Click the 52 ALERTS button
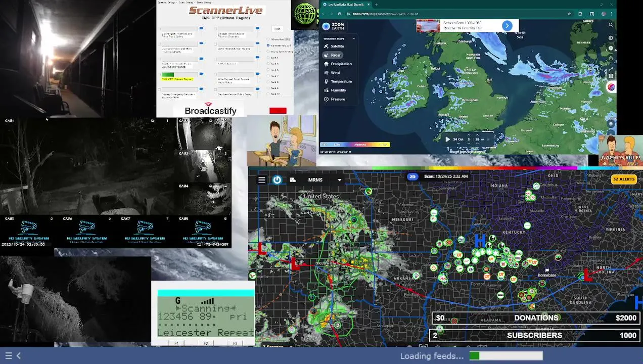 tap(624, 179)
